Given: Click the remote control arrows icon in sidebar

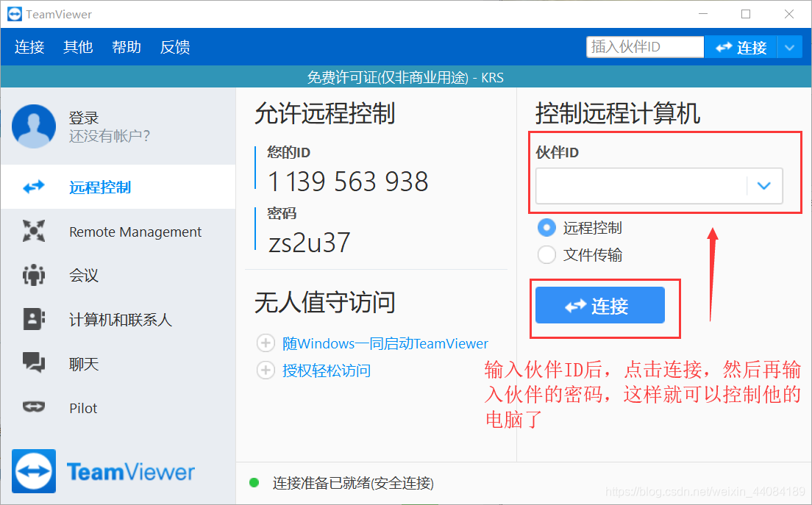Looking at the screenshot, I should [x=34, y=186].
